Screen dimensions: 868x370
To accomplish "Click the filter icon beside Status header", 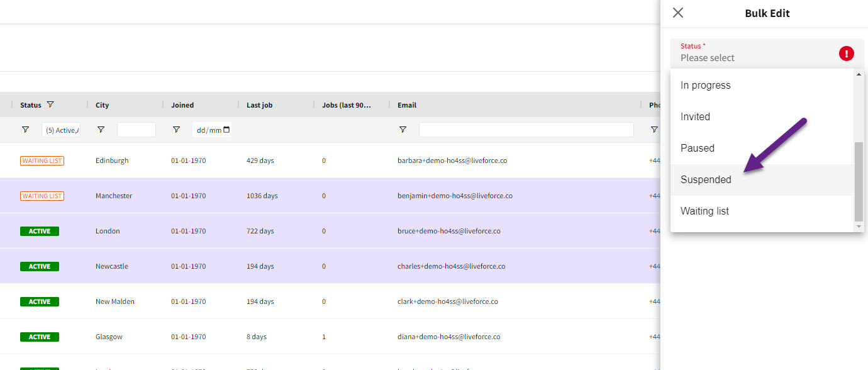I will [x=50, y=105].
